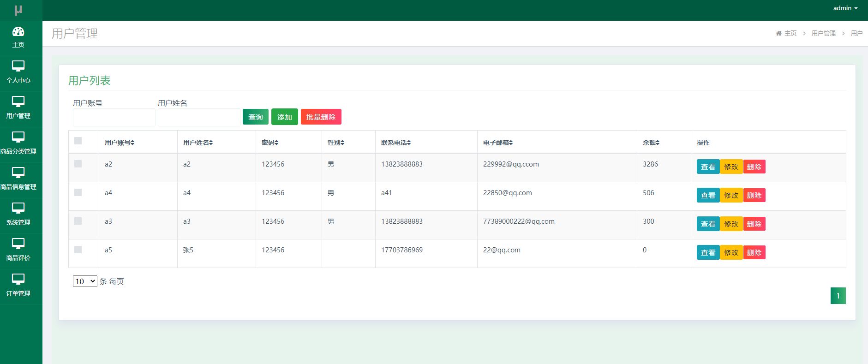Viewport: 868px width, 364px height.
Task: Click email 22850@qq.com cell
Action: (507, 193)
